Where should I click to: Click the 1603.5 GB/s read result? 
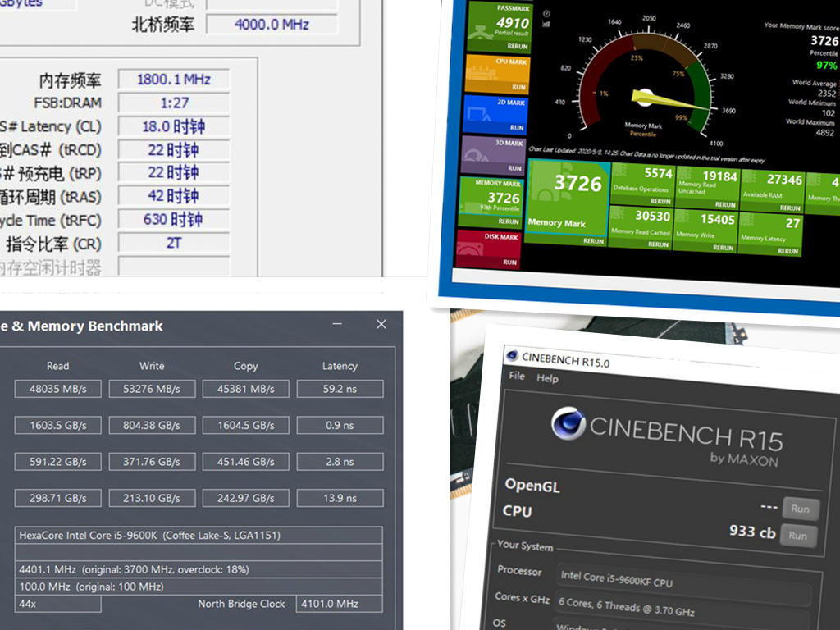(58, 426)
